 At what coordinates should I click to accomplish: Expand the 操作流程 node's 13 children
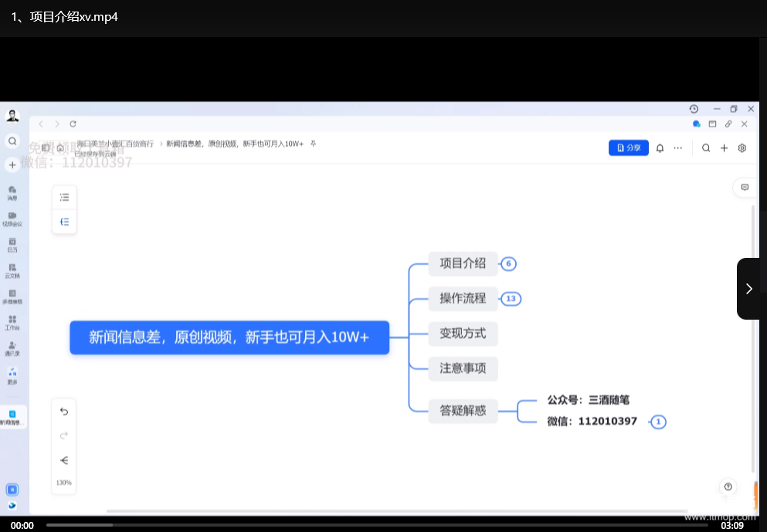(x=511, y=299)
